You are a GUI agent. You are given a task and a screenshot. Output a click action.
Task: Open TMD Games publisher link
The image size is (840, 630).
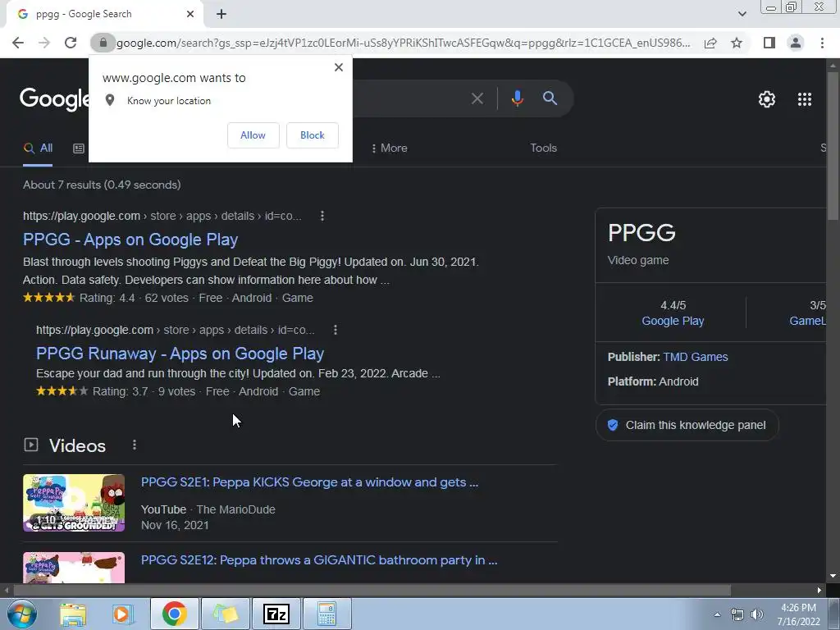696,357
